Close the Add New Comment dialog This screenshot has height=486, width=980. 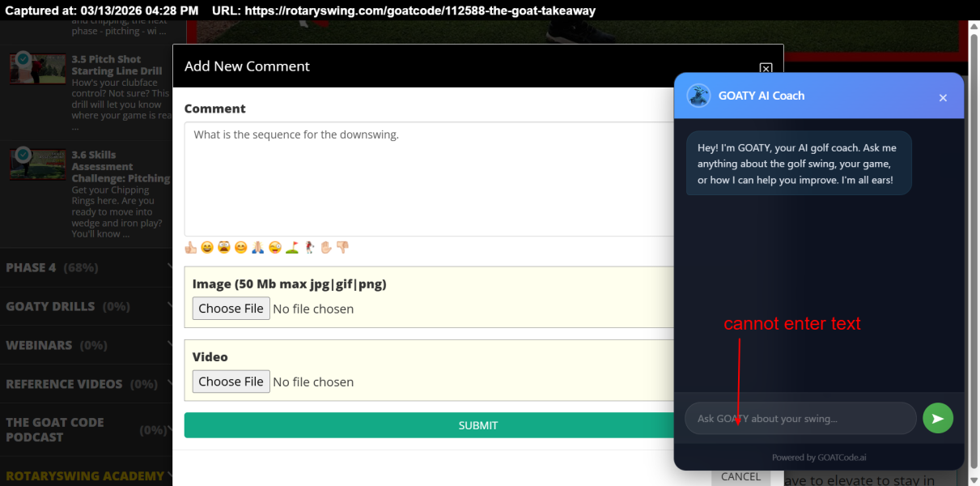coord(766,69)
